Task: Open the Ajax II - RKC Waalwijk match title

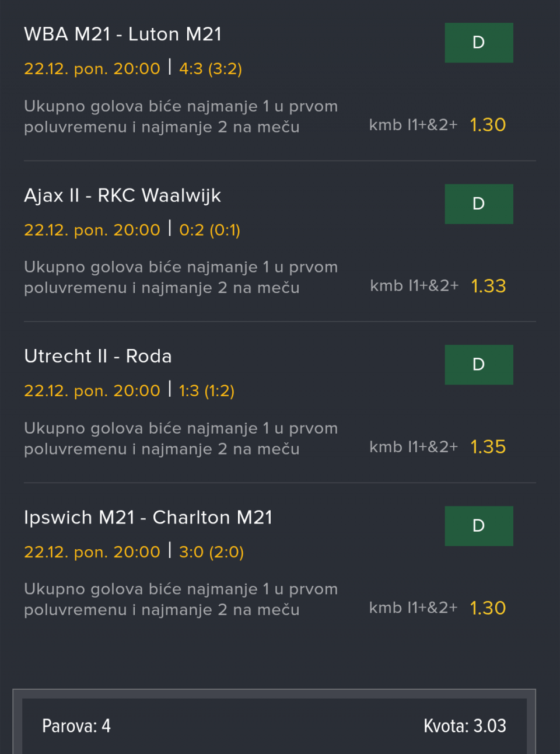Action: click(x=123, y=196)
